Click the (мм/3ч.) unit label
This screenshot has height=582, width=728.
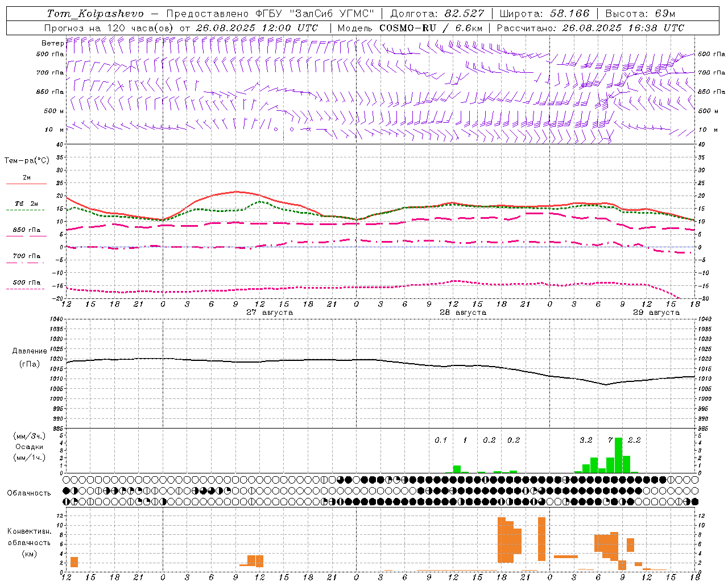(30, 436)
